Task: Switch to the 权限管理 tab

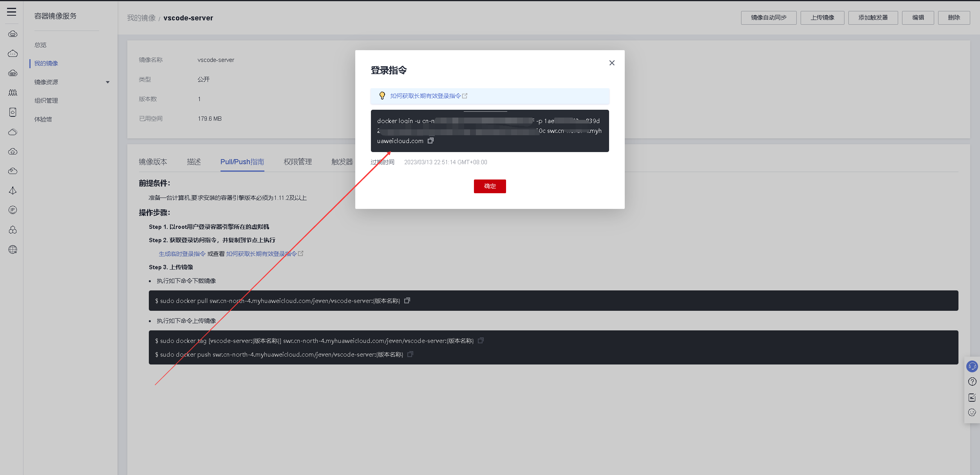Action: pyautogui.click(x=298, y=162)
